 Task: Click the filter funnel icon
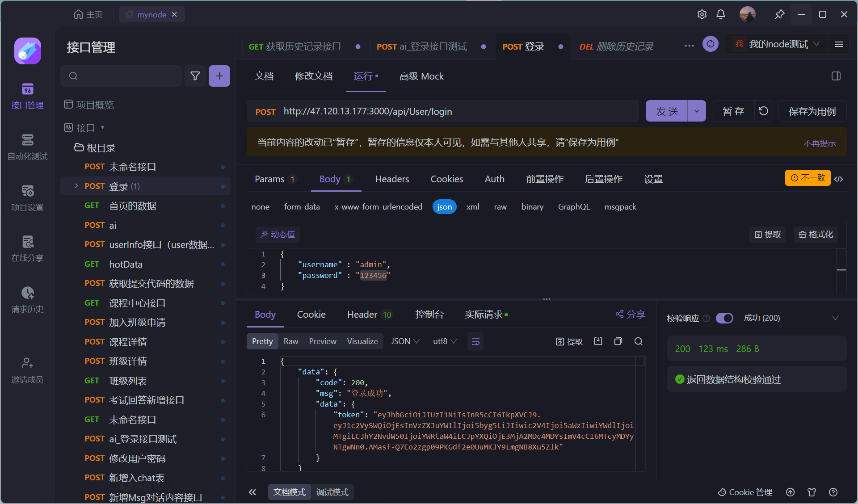pos(195,76)
